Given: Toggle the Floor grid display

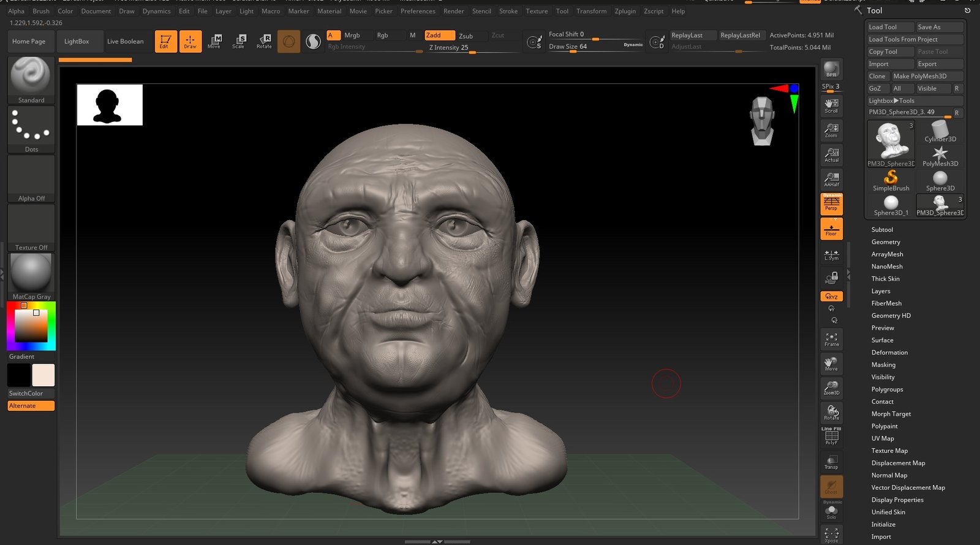Looking at the screenshot, I should (831, 229).
